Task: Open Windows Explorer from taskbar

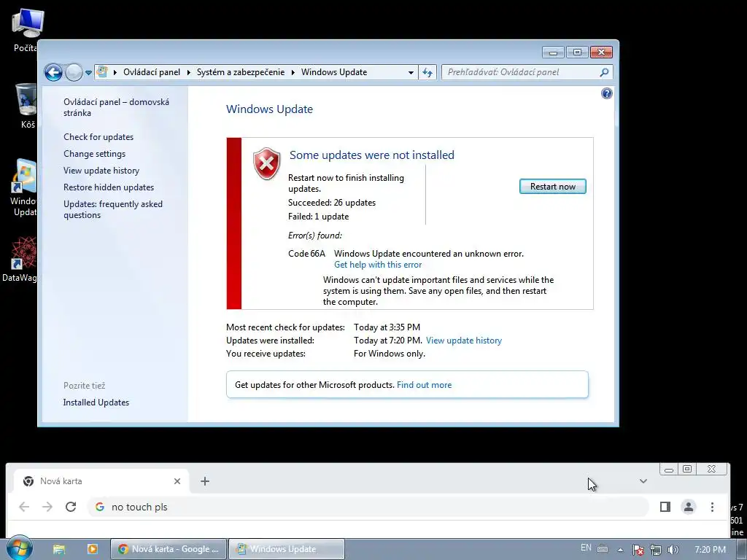Action: [x=59, y=550]
